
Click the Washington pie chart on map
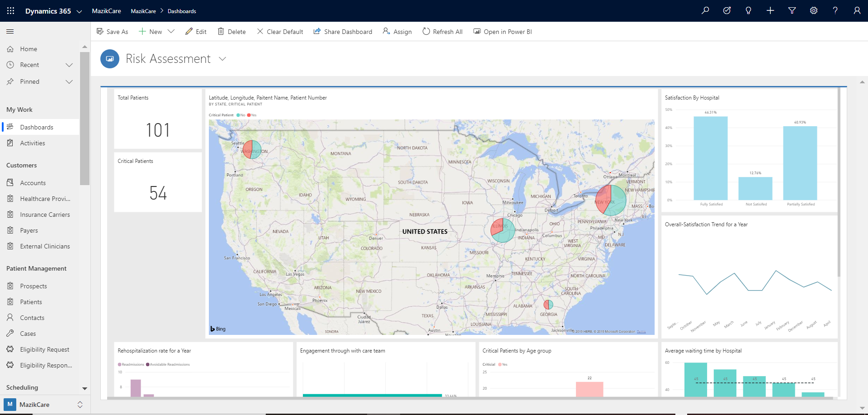pyautogui.click(x=251, y=149)
